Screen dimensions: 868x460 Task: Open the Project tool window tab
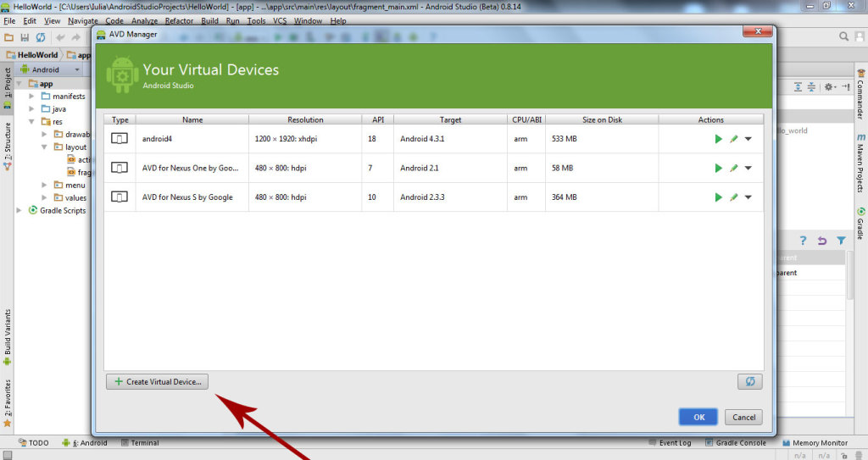[7, 87]
